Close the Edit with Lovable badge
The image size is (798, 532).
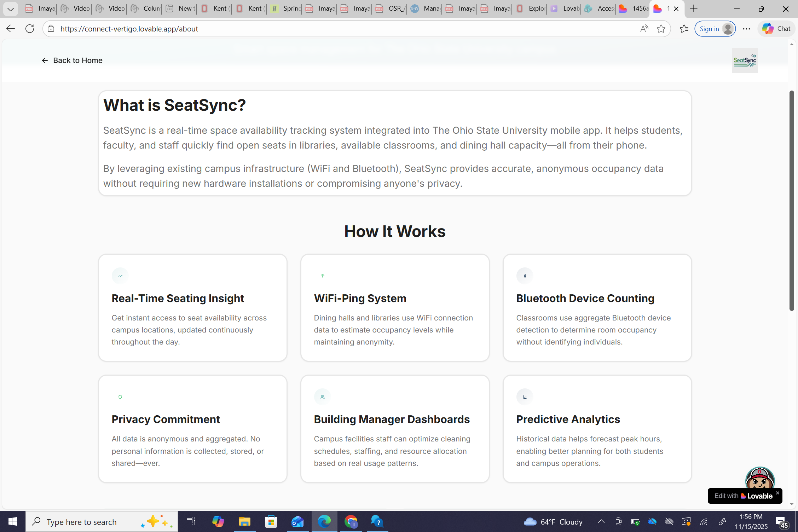[777, 493]
